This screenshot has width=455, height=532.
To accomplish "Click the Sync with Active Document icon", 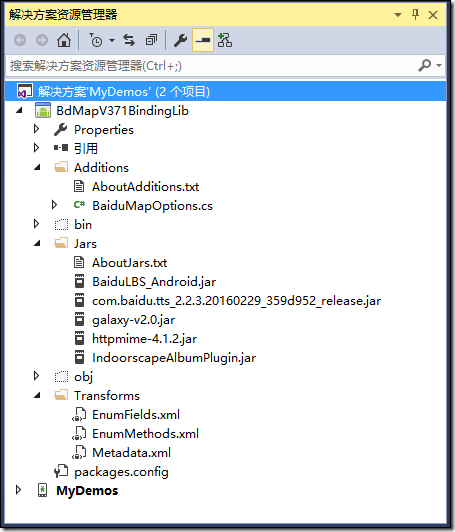I will pos(129,40).
